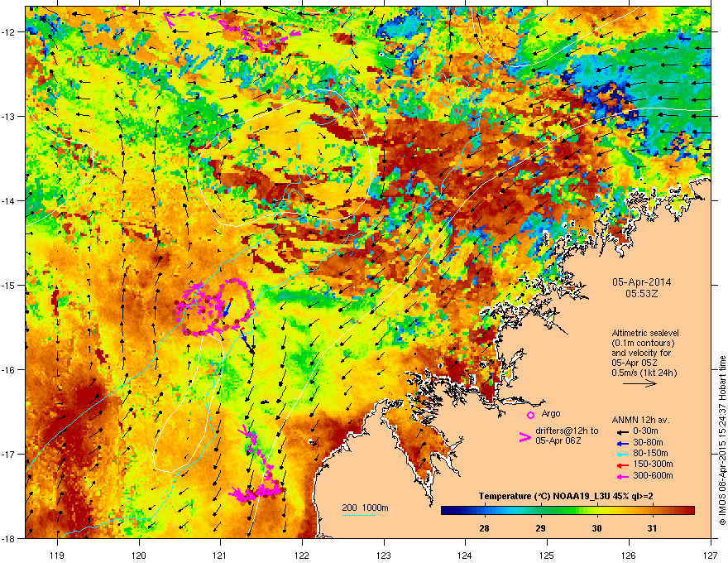Click the '150-300m' depth label

point(653,464)
